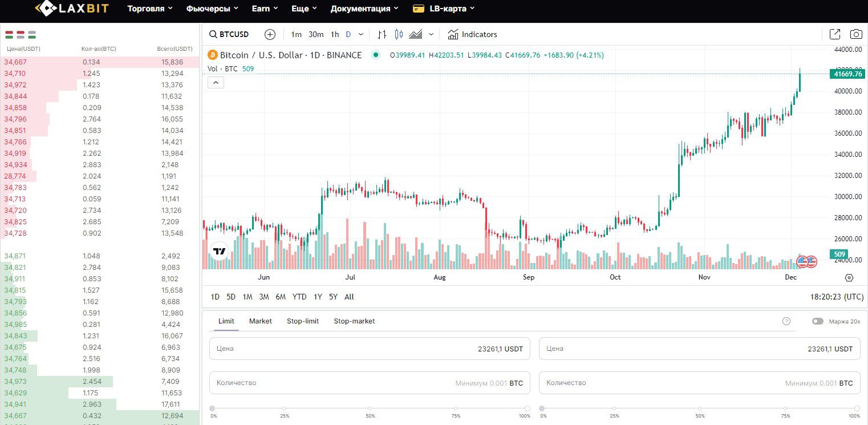The width and height of the screenshot is (868, 425).
Task: Select the 1m interval
Action: 296,34
